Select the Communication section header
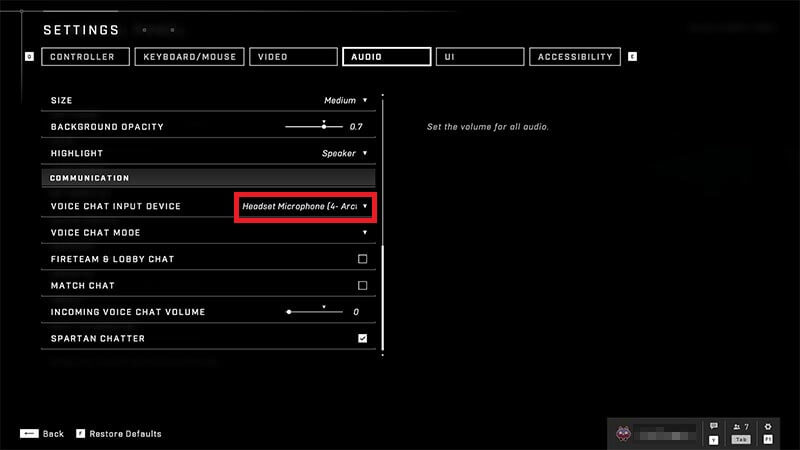The height and width of the screenshot is (450, 800). [x=208, y=178]
